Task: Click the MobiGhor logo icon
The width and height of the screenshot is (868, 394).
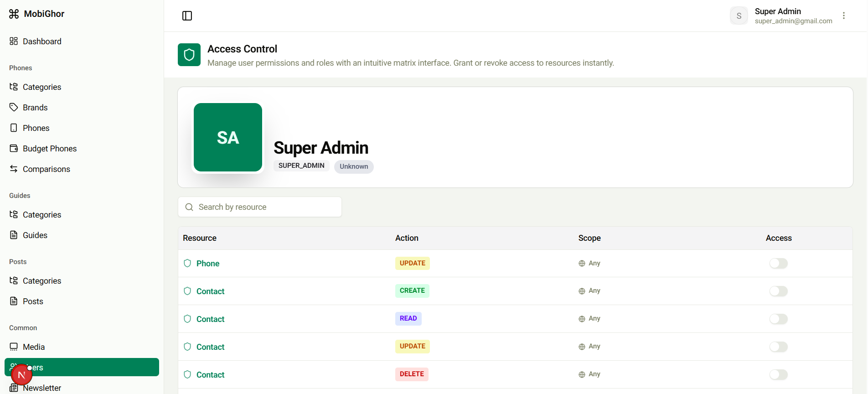Action: [x=14, y=14]
